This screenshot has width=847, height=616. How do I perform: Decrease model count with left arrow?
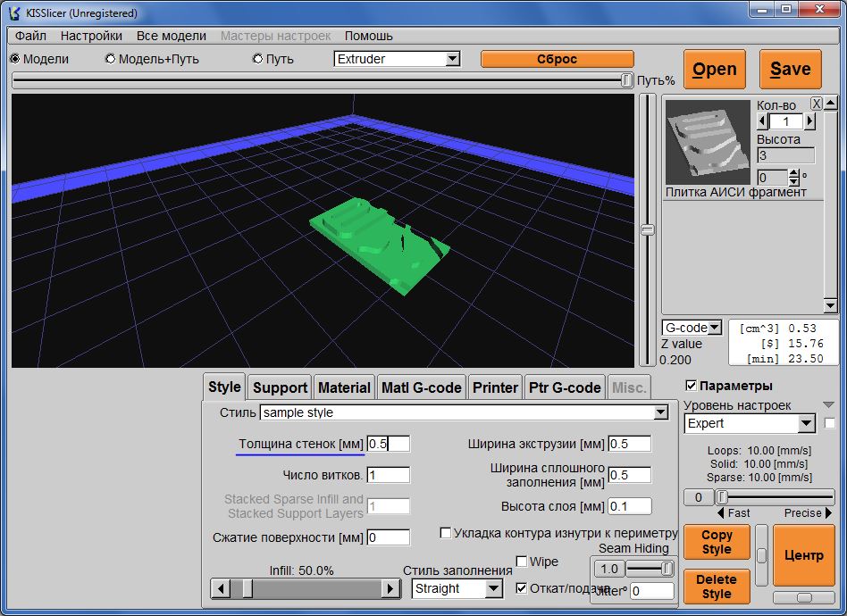pos(762,121)
